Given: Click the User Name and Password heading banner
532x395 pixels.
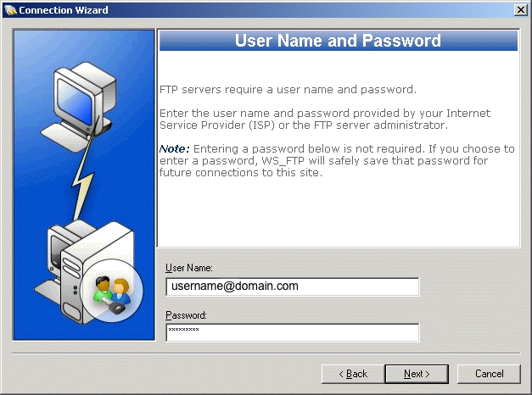Looking at the screenshot, I should 339,41.
